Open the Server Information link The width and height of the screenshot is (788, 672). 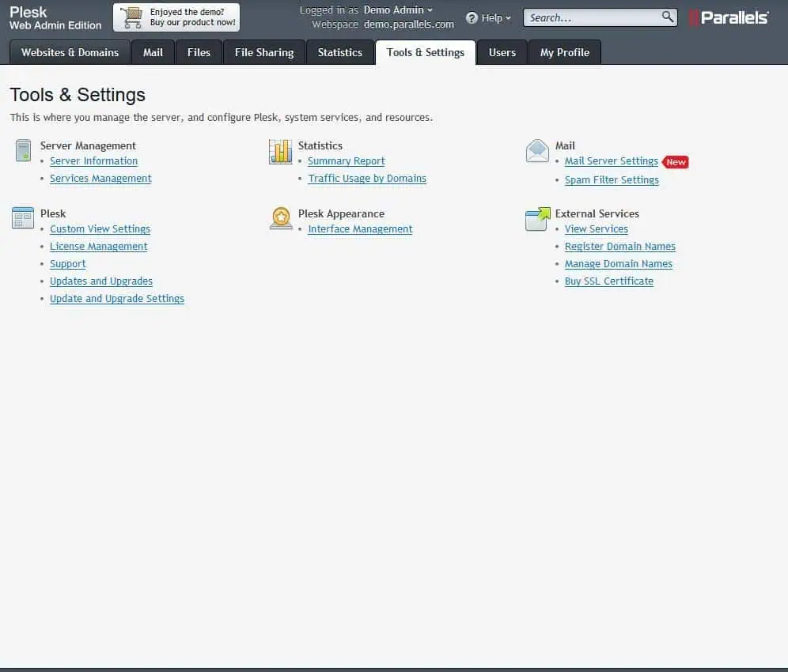(x=93, y=161)
